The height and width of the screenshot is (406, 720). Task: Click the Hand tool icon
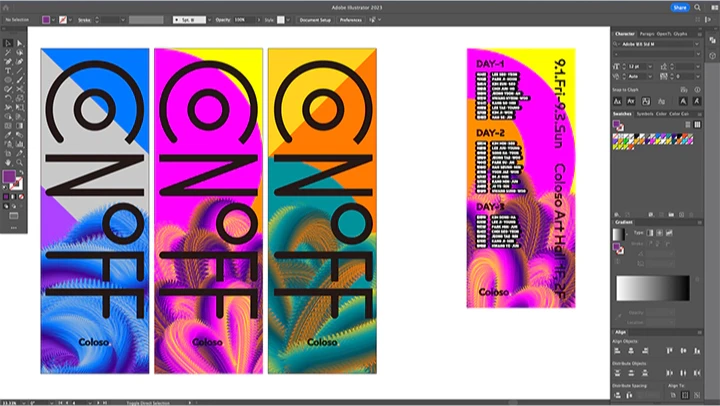point(9,162)
